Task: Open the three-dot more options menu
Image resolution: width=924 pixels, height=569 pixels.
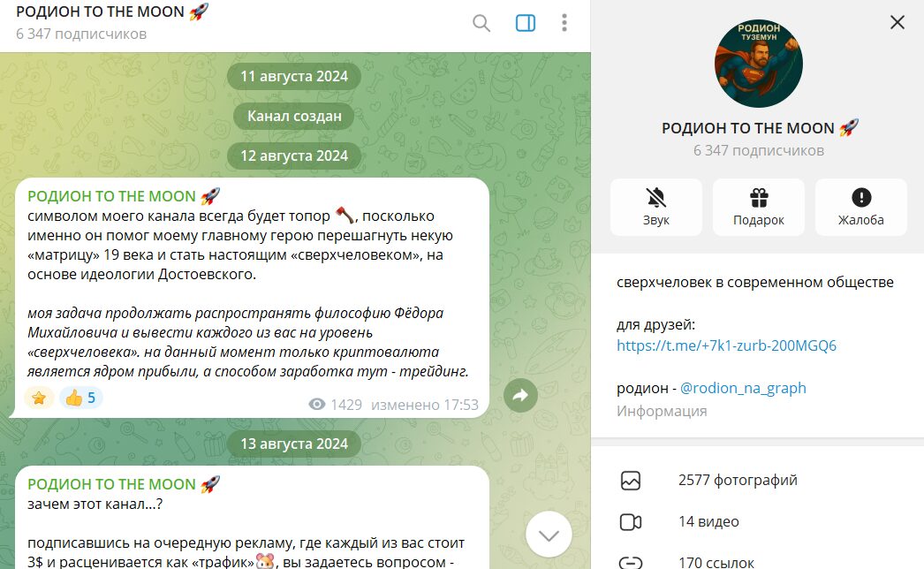Action: click(x=564, y=23)
